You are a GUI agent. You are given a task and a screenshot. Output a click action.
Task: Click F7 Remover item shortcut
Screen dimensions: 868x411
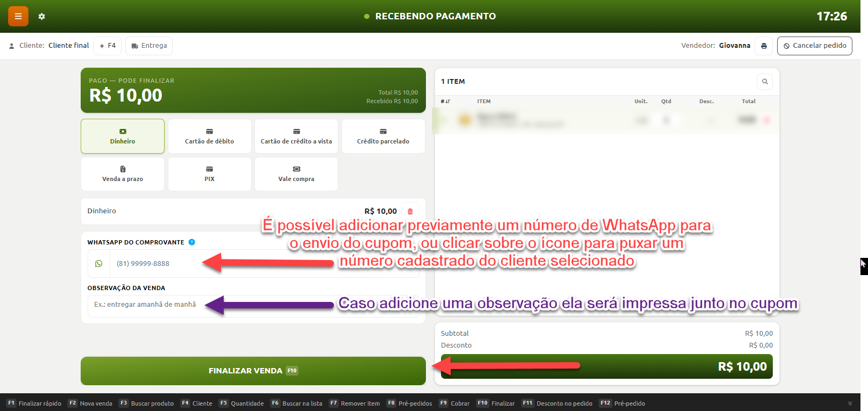click(354, 403)
